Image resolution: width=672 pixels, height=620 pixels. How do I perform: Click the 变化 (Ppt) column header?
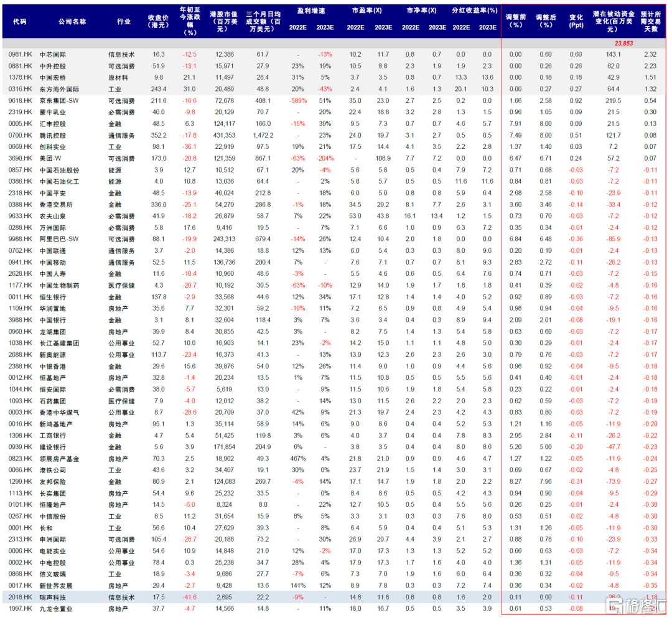pyautogui.click(x=576, y=21)
